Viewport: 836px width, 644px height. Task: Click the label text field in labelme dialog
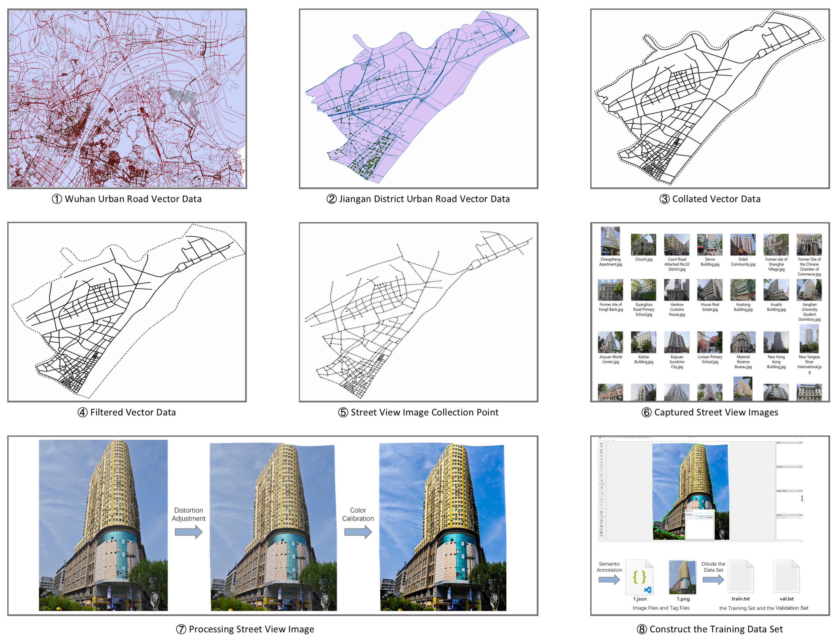click(700, 515)
